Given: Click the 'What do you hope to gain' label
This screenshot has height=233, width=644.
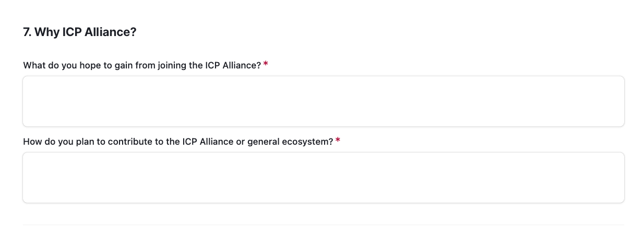Looking at the screenshot, I should pos(142,66).
